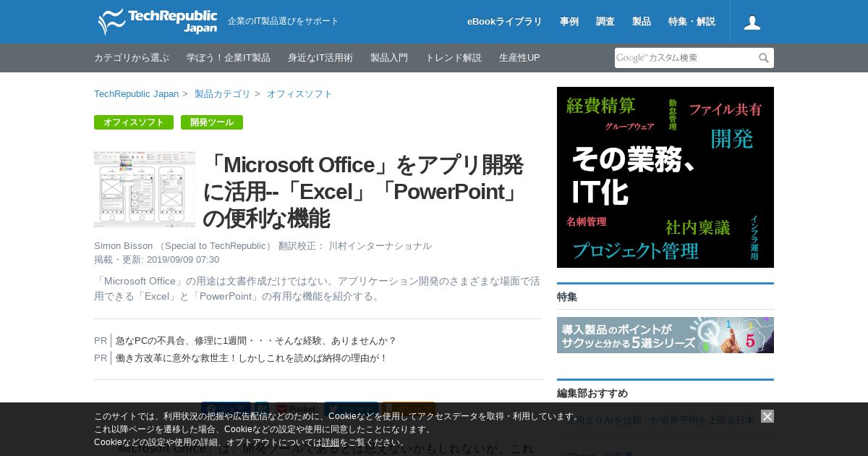868x456 pixels.
Task: Open PR link about 急なPCの不具合
Action: [x=256, y=341]
